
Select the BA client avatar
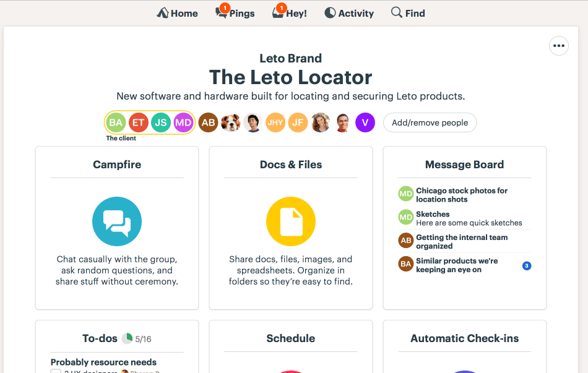point(116,122)
